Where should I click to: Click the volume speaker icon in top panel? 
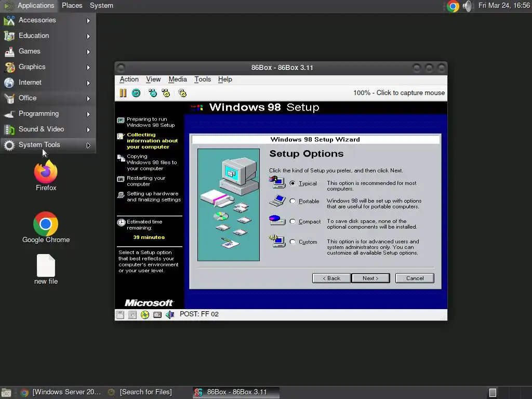[468, 6]
